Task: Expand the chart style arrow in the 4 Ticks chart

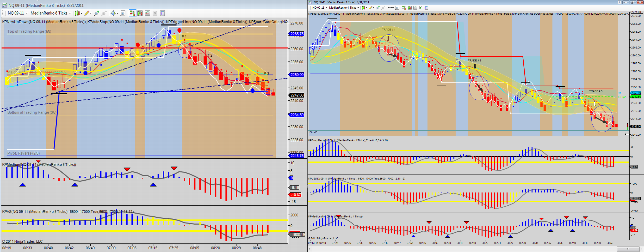Action: point(367,8)
